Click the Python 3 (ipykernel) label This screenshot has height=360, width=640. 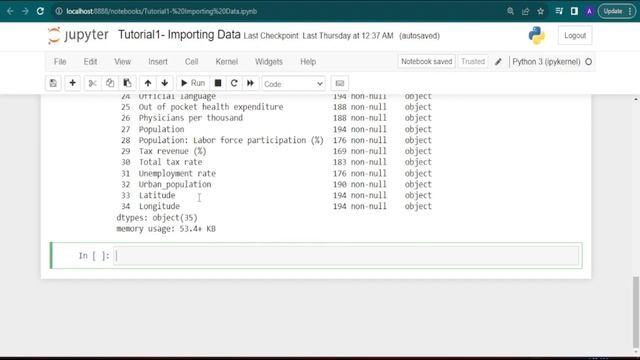pyautogui.click(x=546, y=62)
